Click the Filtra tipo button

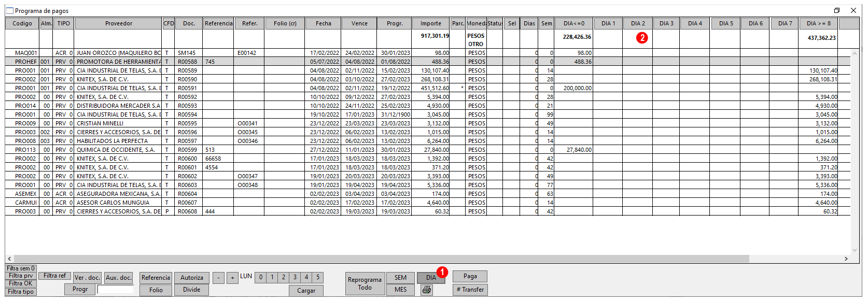pyautogui.click(x=21, y=292)
